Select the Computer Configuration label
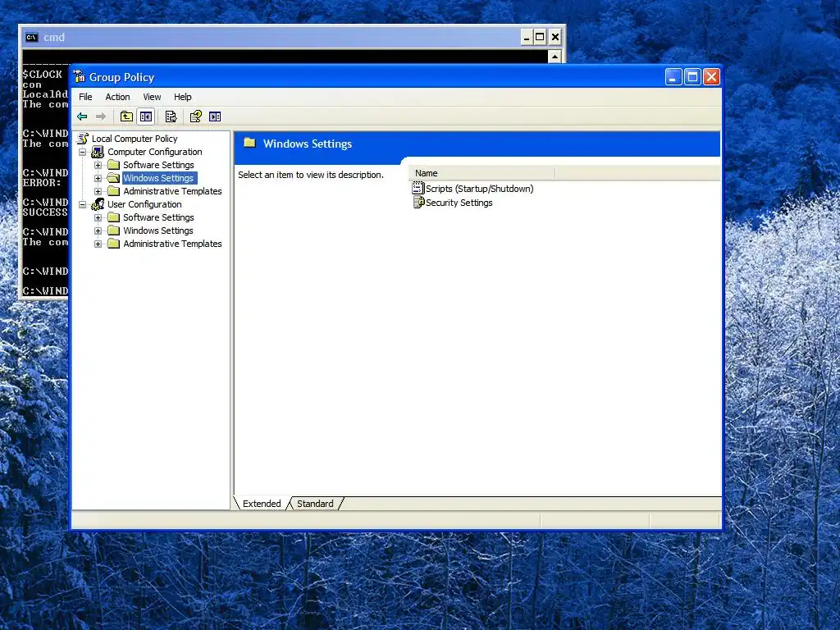 (x=155, y=152)
